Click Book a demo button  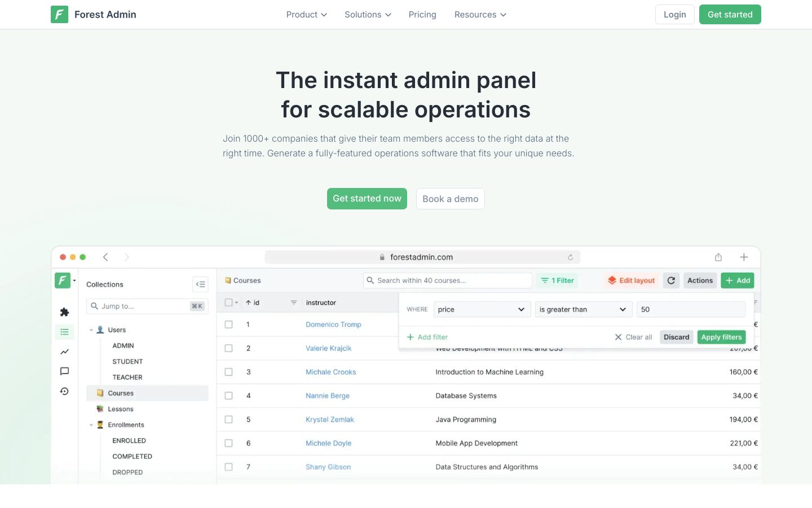tap(450, 199)
